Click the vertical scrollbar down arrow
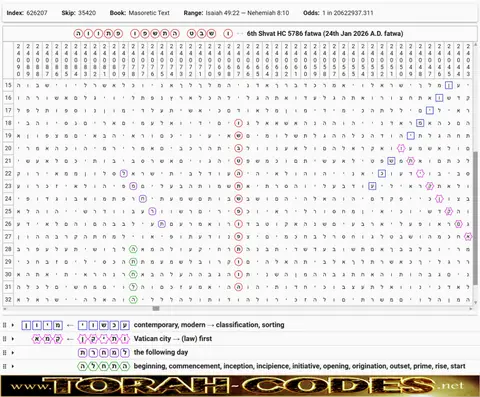The image size is (480, 397). tap(475, 302)
